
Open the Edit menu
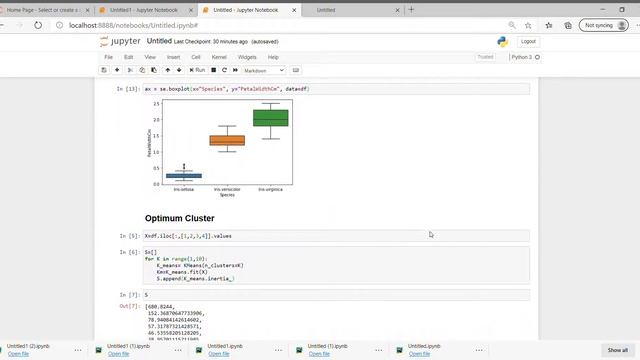click(129, 57)
